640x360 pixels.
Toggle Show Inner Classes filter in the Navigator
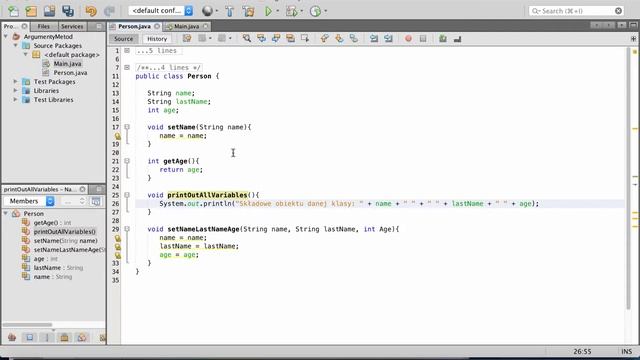[x=82, y=337]
